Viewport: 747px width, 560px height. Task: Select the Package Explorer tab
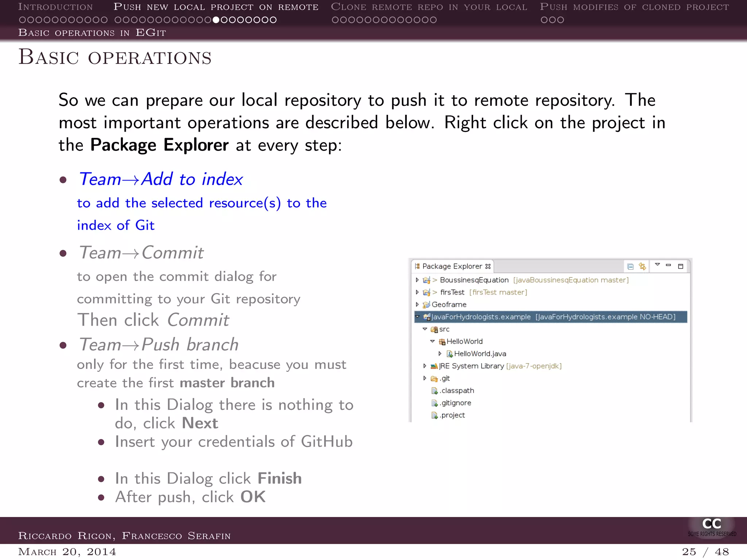point(452,267)
